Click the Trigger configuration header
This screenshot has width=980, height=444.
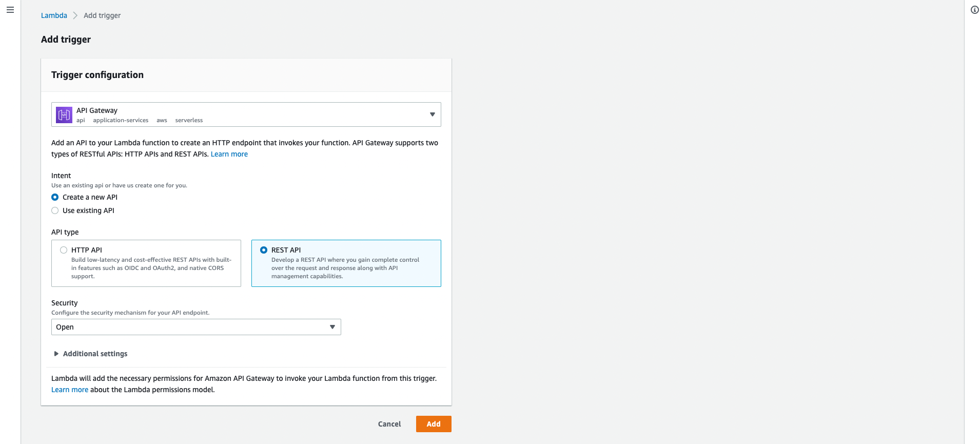[x=97, y=75]
